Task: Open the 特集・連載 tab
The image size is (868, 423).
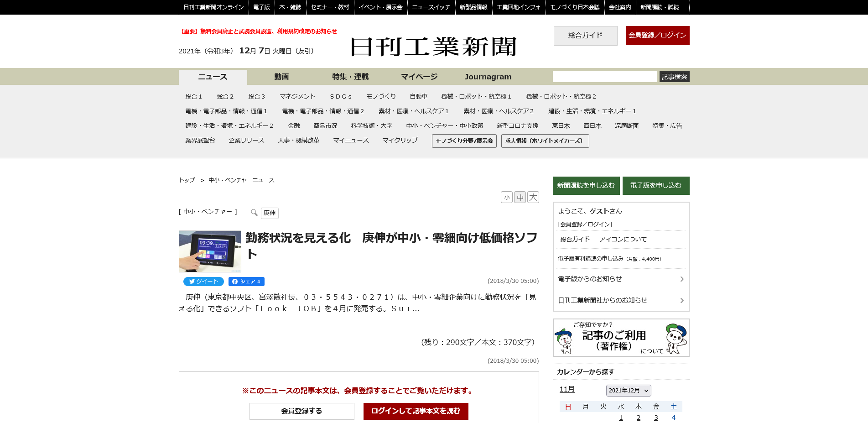Action: 350,77
